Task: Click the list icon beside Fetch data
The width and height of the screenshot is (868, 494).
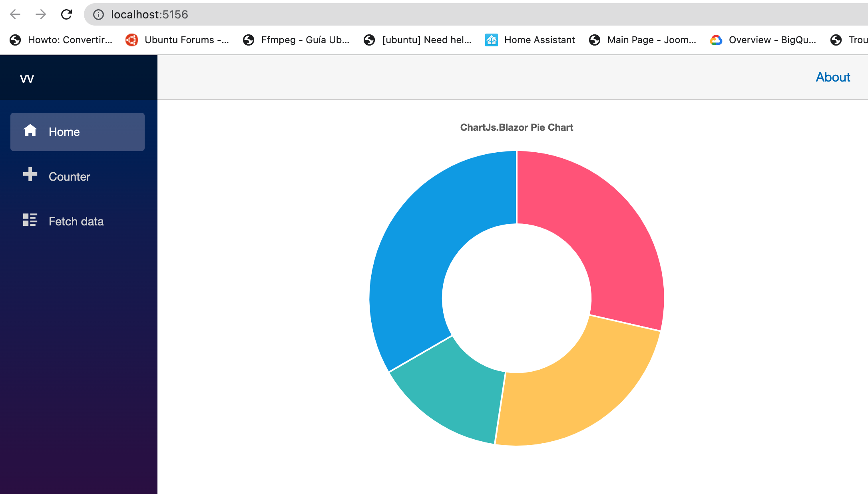Action: point(30,219)
